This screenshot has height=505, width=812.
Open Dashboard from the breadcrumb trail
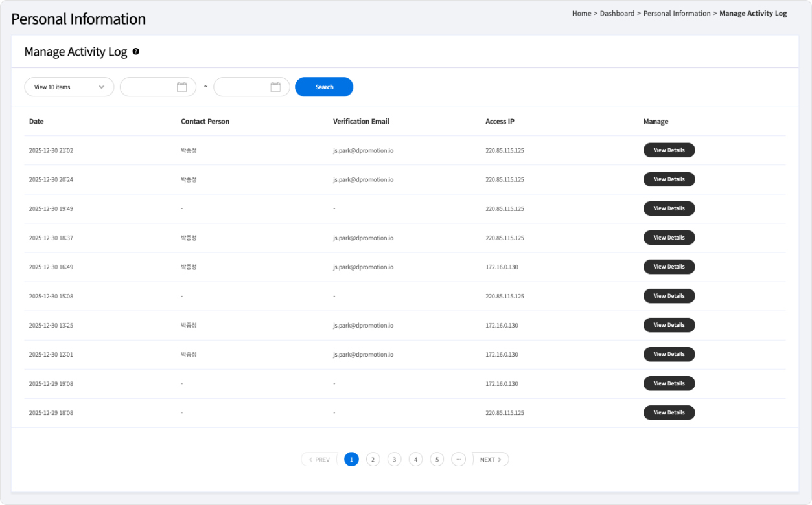pyautogui.click(x=617, y=14)
